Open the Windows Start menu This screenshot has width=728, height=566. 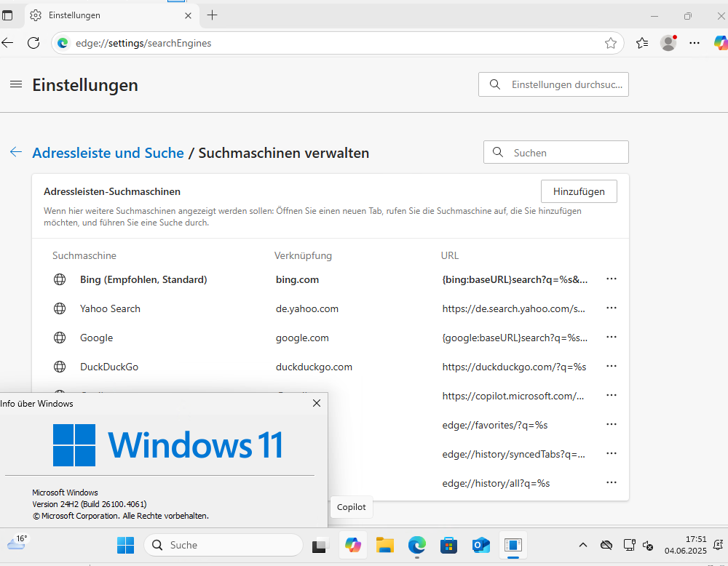(x=125, y=545)
